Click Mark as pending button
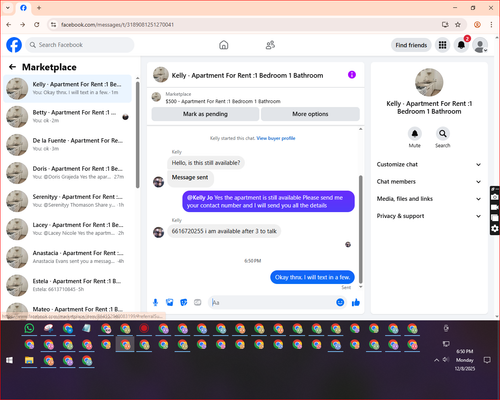 click(205, 114)
